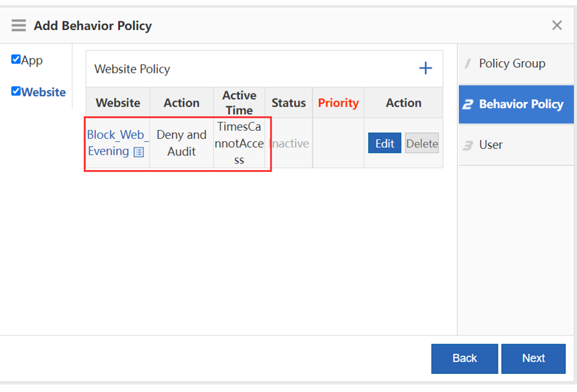577x392 pixels.
Task: Delete the Block_Web_Evening policy
Action: click(422, 143)
